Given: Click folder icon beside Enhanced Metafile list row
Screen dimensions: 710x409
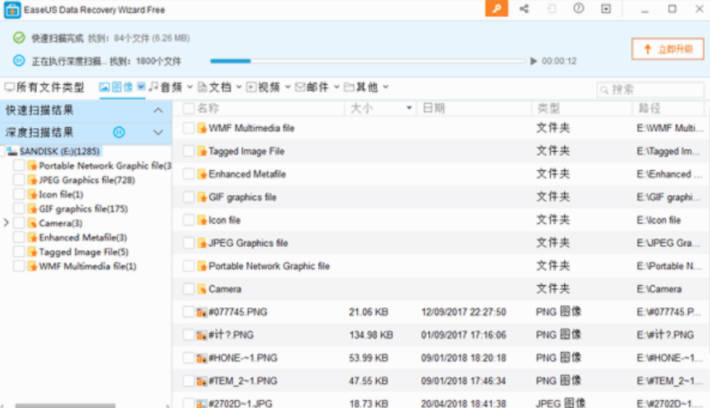Looking at the screenshot, I should [x=202, y=174].
